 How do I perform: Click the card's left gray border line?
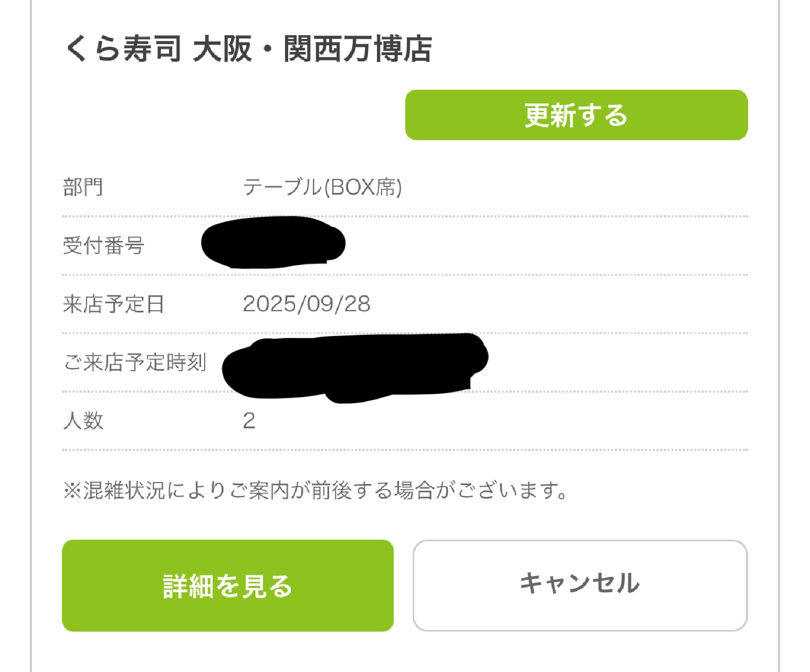(31, 336)
